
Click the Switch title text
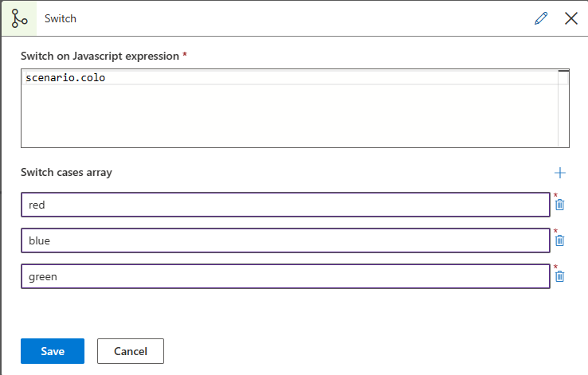[x=61, y=18]
